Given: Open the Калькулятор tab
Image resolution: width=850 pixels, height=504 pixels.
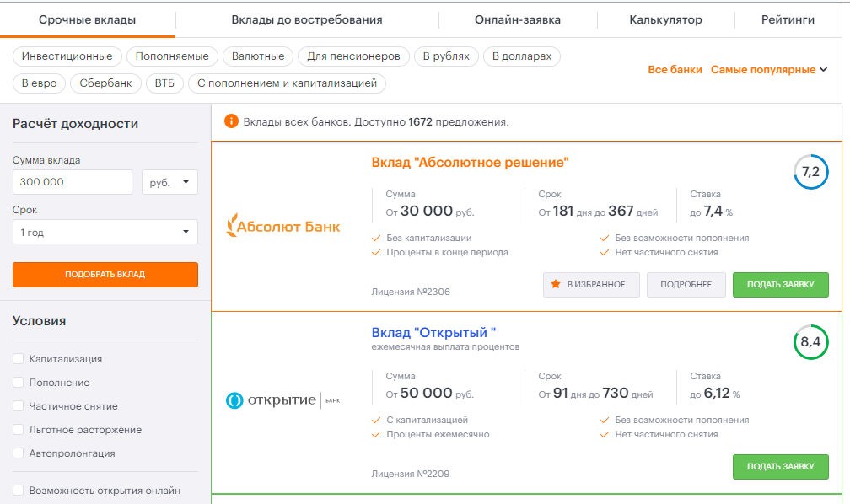Looking at the screenshot, I should [x=665, y=19].
